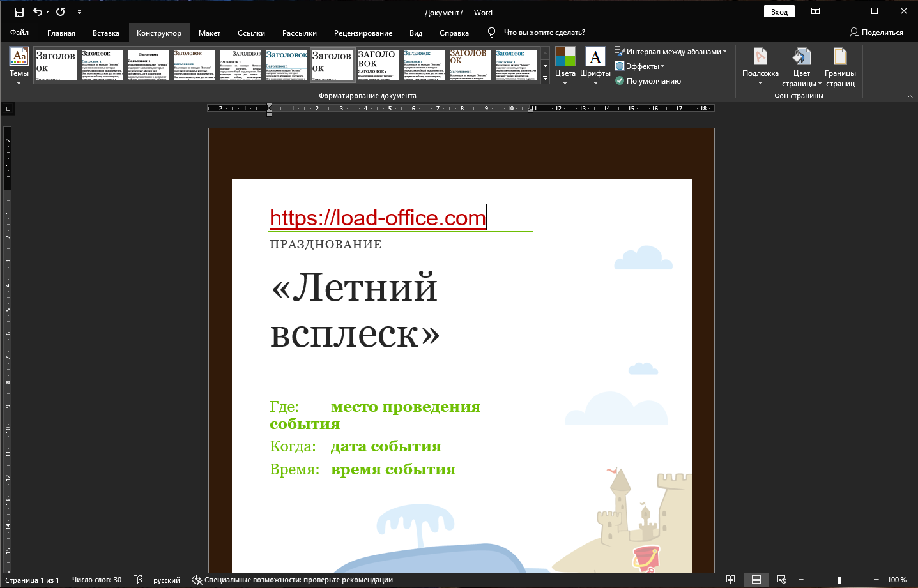This screenshot has width=918, height=588.
Task: Click the 'дата события' placeholder text
Action: pyautogui.click(x=386, y=446)
